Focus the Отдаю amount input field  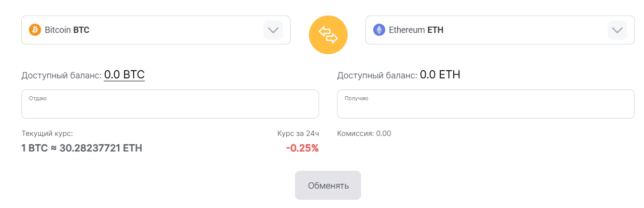point(170,104)
